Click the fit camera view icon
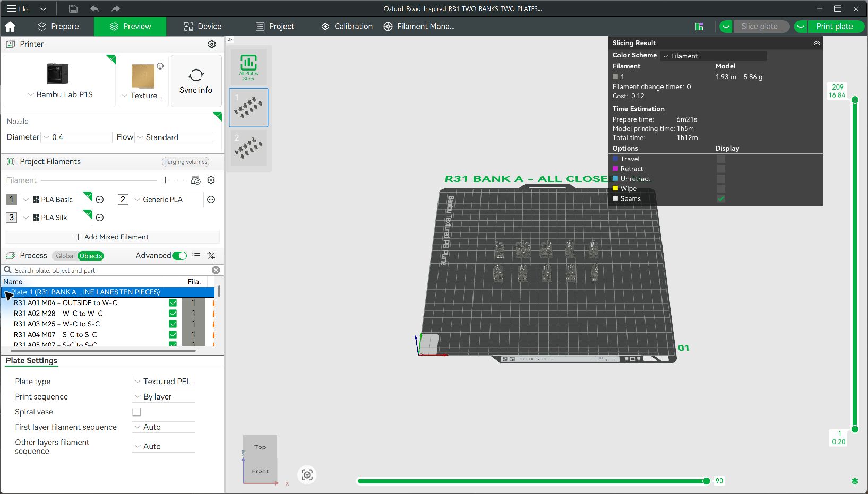 tap(307, 474)
